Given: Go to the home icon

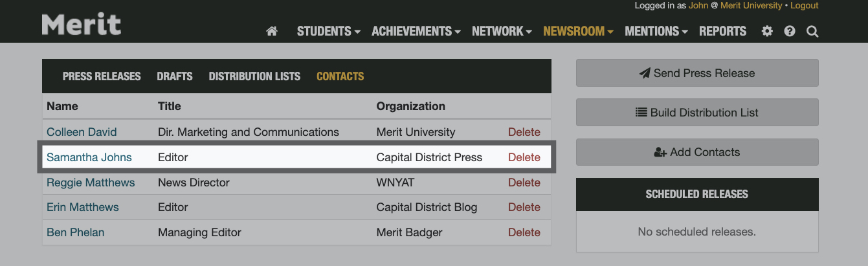Looking at the screenshot, I should coord(272,31).
